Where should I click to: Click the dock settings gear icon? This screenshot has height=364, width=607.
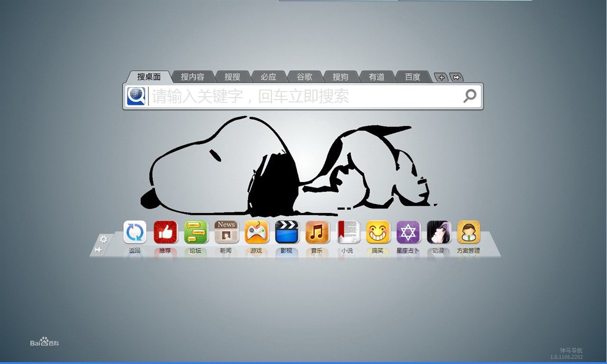[x=103, y=239]
